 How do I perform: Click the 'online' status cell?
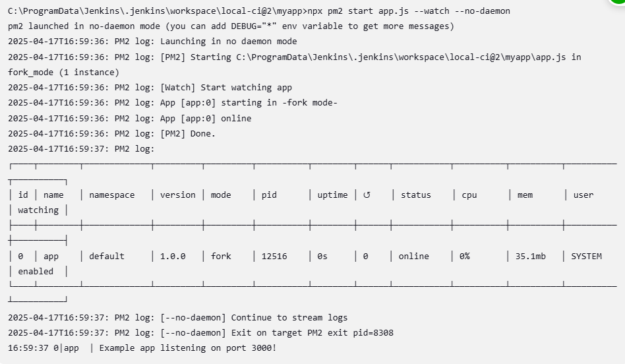[x=414, y=257]
